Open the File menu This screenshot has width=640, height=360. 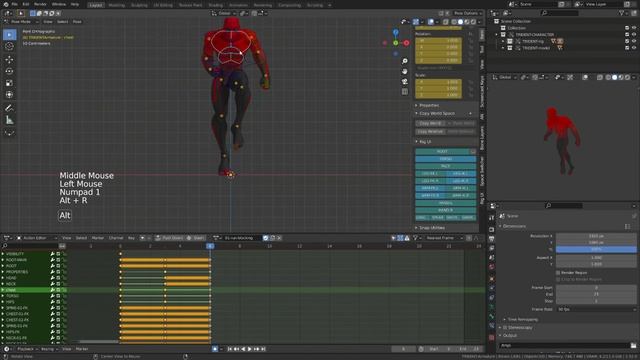pyautogui.click(x=14, y=4)
